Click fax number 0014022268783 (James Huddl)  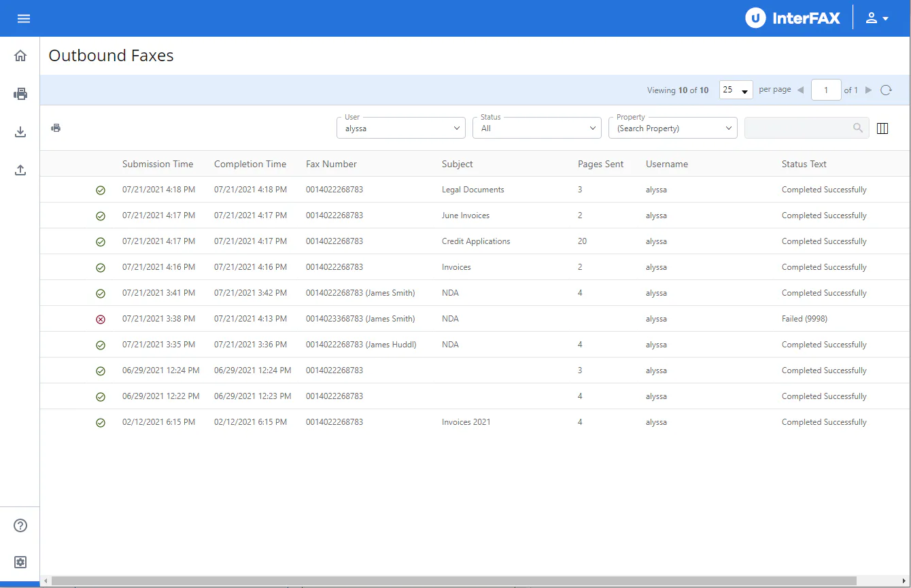[x=361, y=345]
